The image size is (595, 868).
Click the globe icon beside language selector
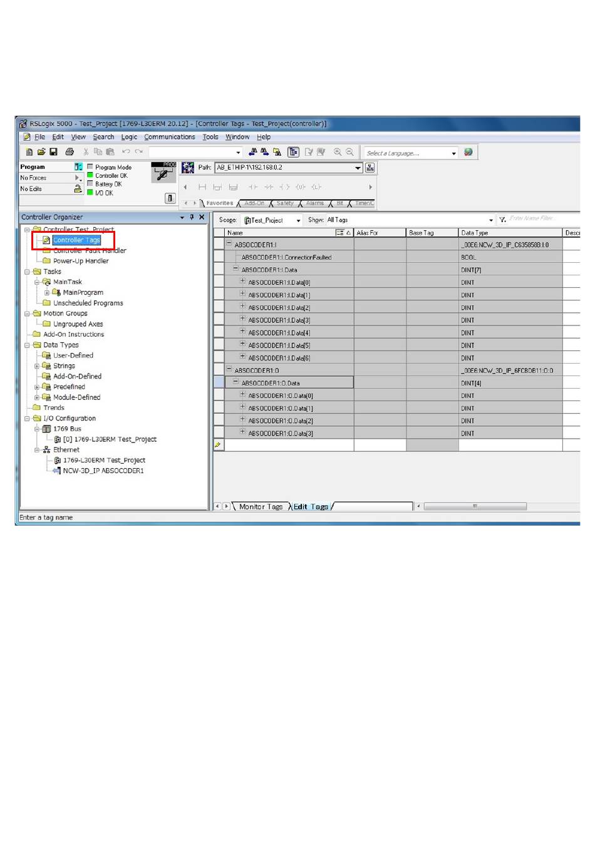pos(468,152)
